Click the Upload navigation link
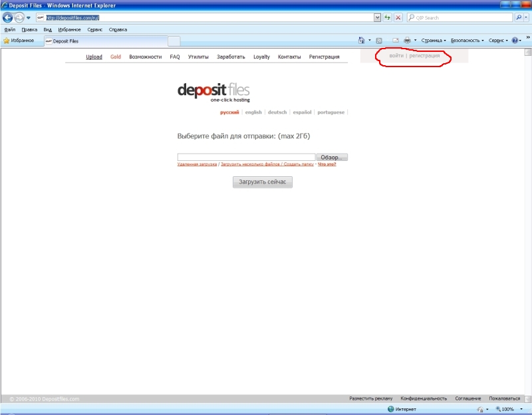This screenshot has height=415, width=532. click(94, 57)
